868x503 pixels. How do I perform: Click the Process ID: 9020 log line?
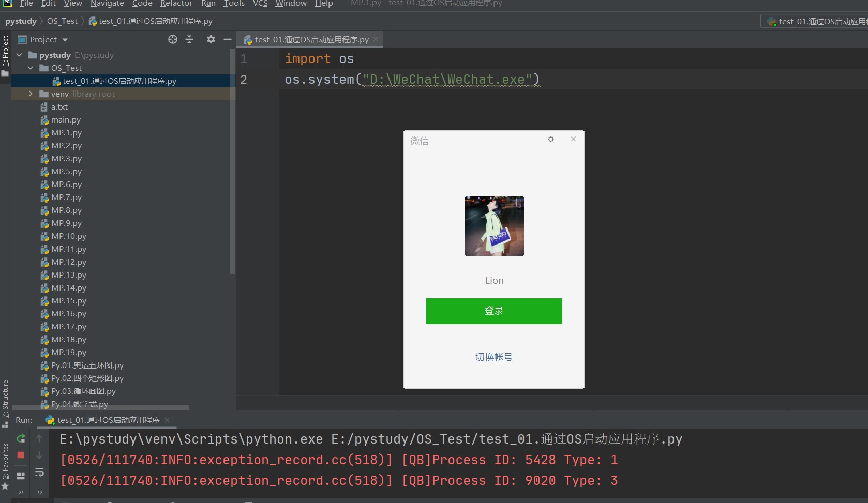coord(339,481)
